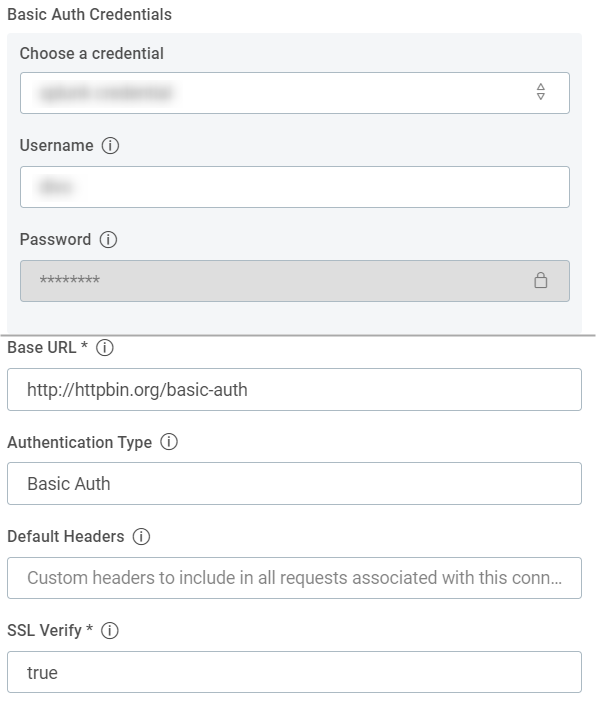Open the credential chooser arrows

pos(540,92)
